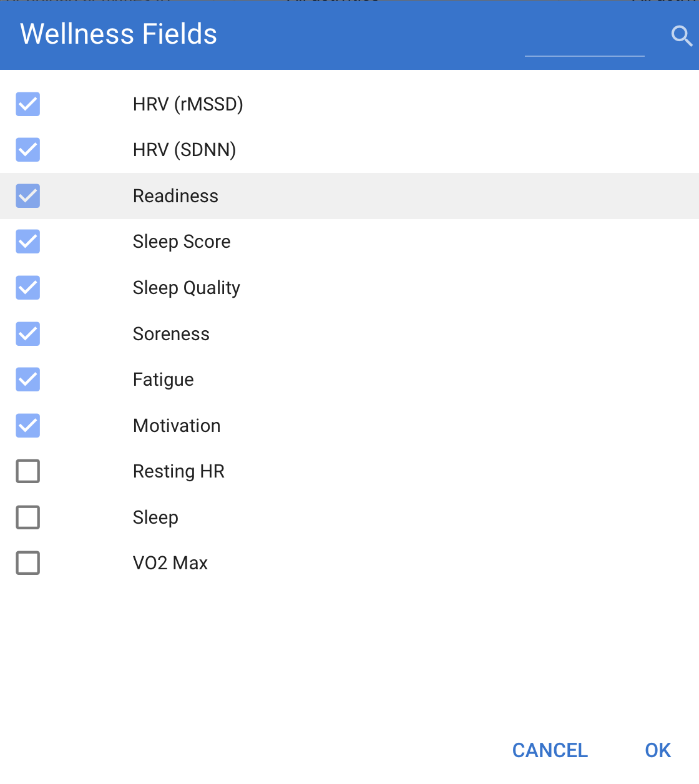Screen dimensions: 699x784
Task: Confirm with the OK button
Action: (658, 750)
